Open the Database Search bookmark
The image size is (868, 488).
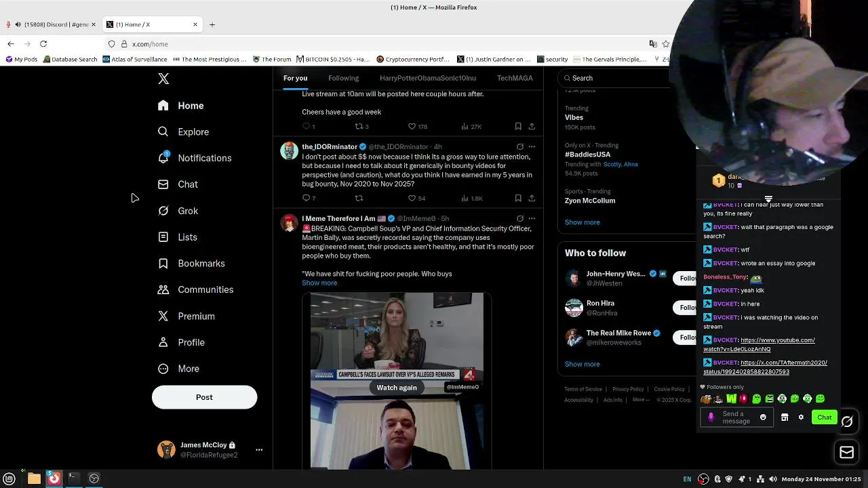(x=70, y=60)
